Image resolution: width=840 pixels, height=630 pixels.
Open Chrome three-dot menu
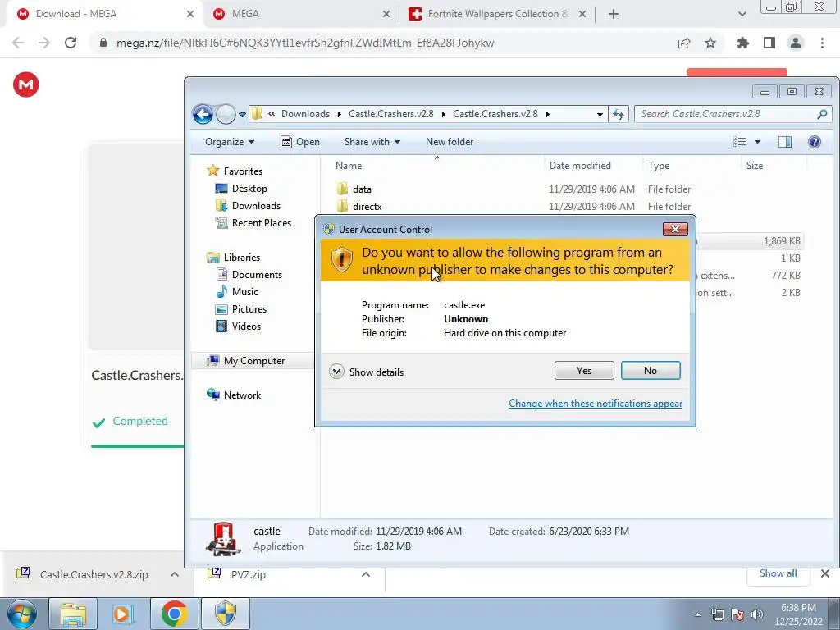[822, 43]
